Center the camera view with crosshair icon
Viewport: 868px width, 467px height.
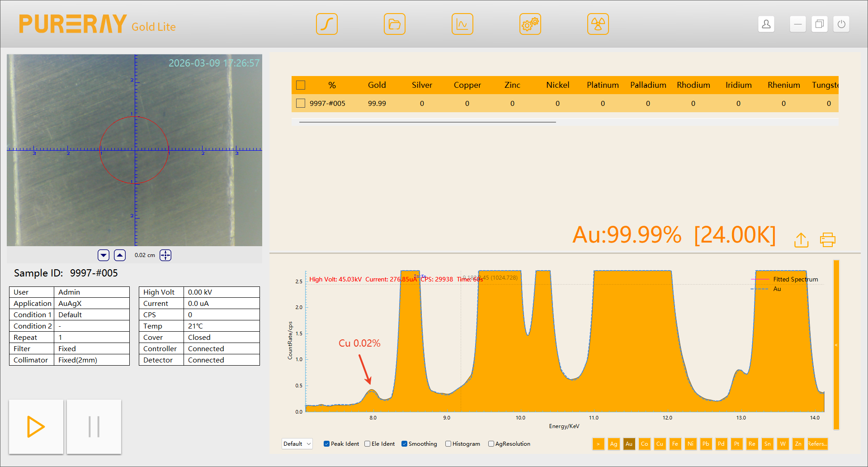(x=165, y=255)
